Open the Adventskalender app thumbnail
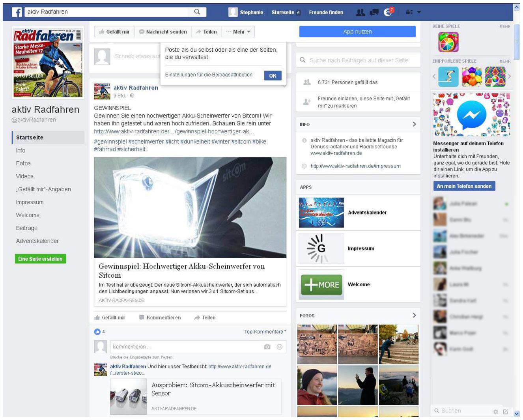The height and width of the screenshot is (420, 523). click(321, 213)
